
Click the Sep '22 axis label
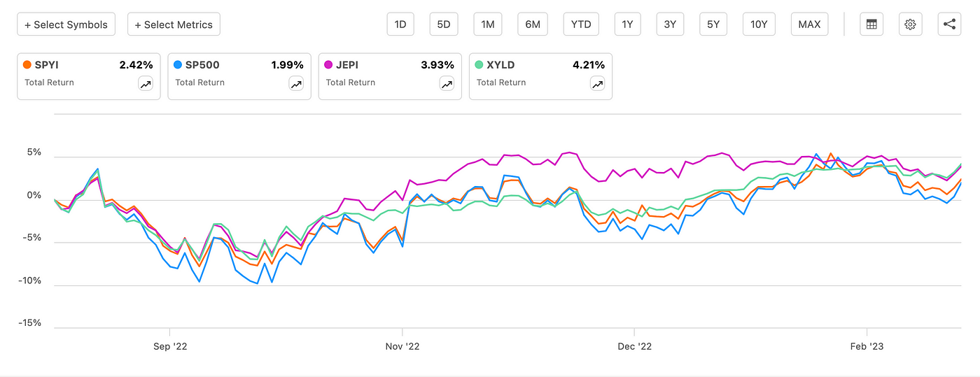(x=170, y=347)
